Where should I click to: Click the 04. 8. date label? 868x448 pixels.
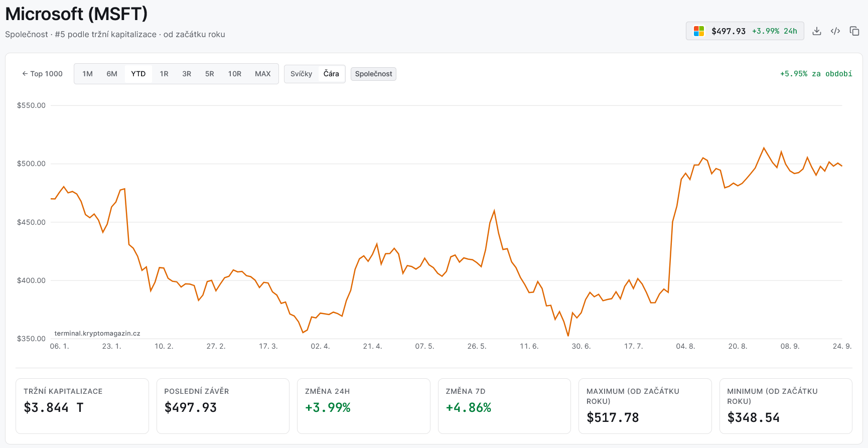tap(685, 346)
